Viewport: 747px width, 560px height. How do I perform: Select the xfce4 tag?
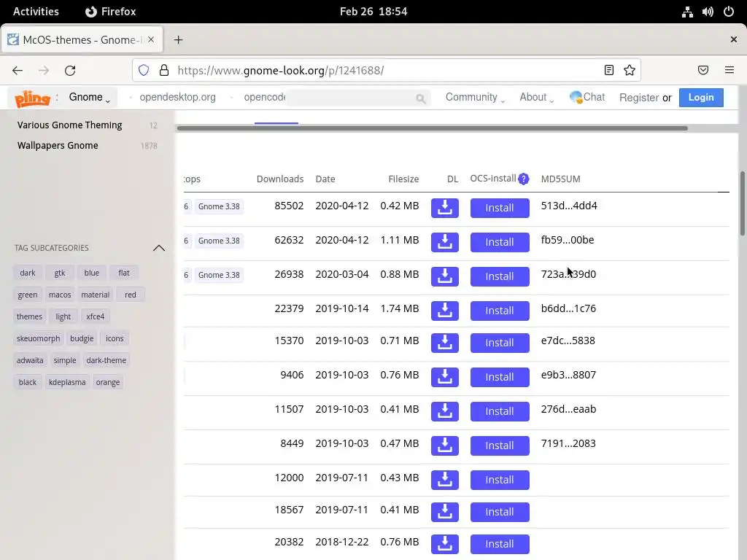(x=95, y=316)
